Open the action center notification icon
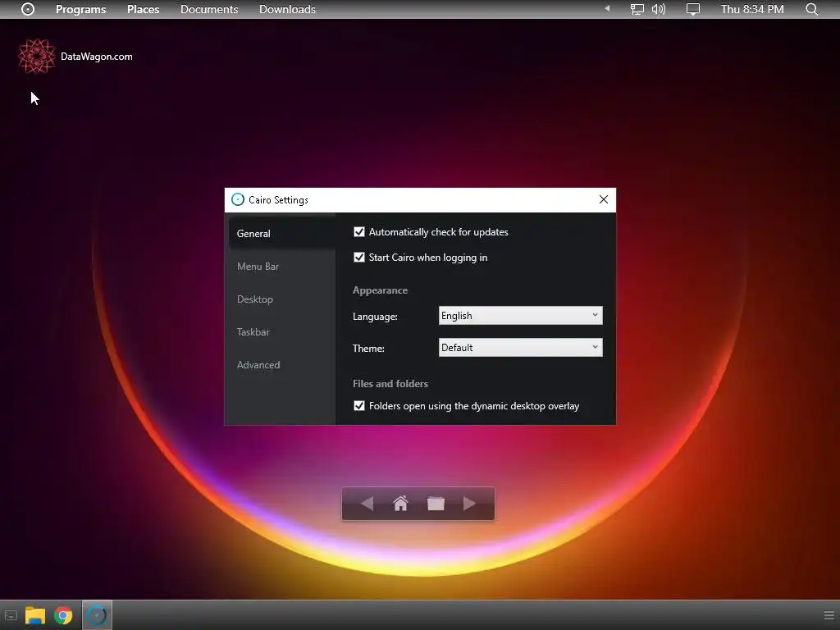 pos(693,9)
